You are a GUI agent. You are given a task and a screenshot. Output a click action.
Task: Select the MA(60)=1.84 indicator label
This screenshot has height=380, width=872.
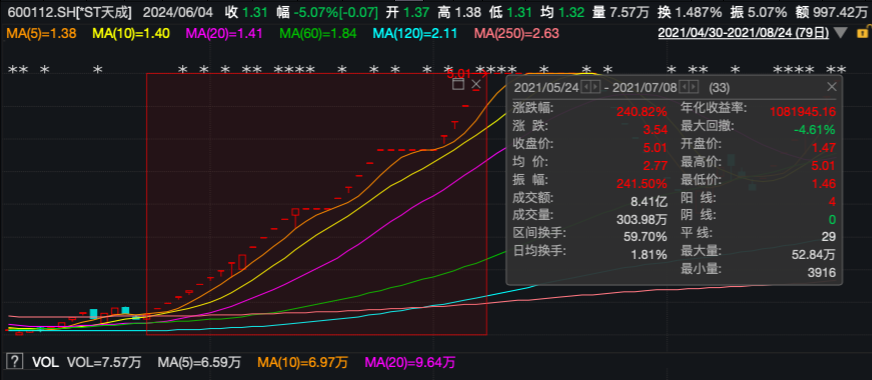tap(318, 33)
